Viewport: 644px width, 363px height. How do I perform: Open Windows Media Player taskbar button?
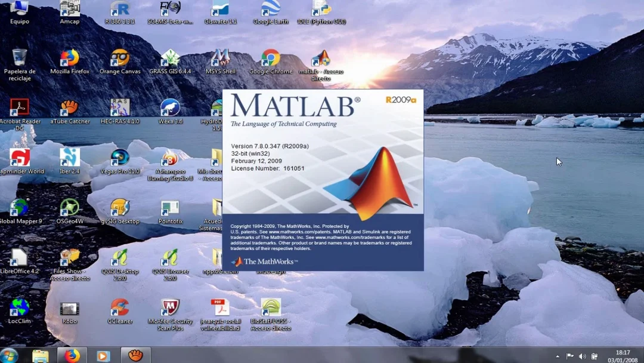(x=103, y=356)
